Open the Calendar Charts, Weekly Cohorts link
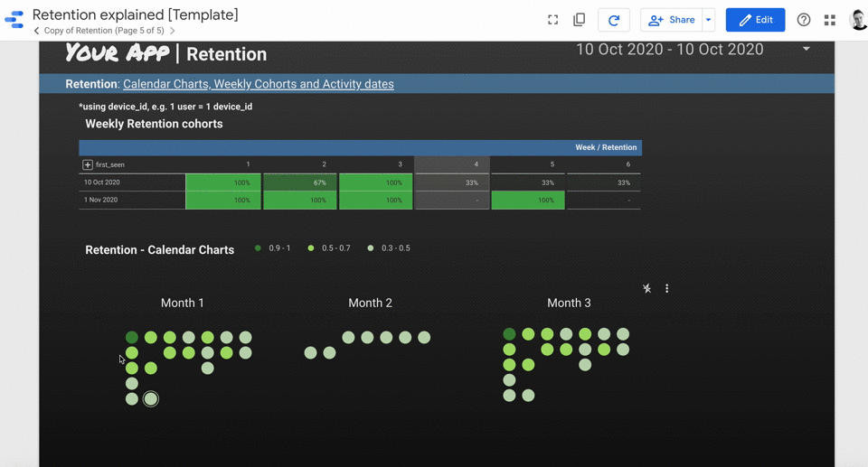 pyautogui.click(x=258, y=84)
